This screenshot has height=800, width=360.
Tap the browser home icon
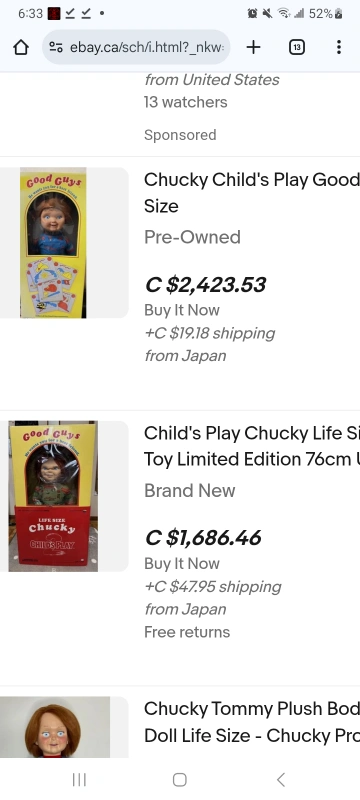[x=20, y=47]
